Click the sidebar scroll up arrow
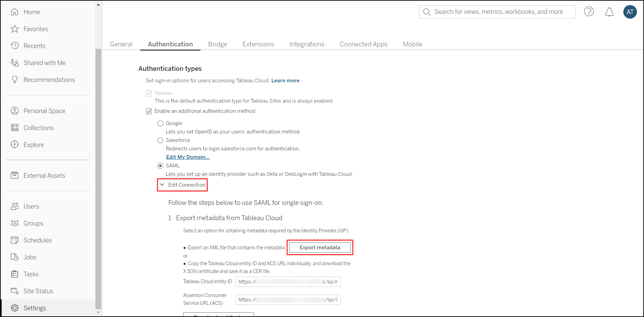644x317 pixels. (x=98, y=4)
